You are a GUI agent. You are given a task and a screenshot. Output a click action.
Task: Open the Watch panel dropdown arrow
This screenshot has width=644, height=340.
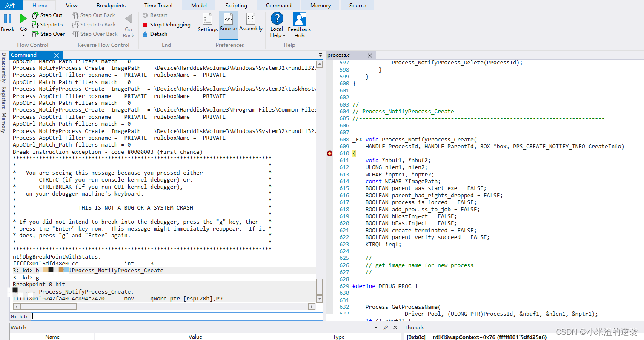[376, 328]
